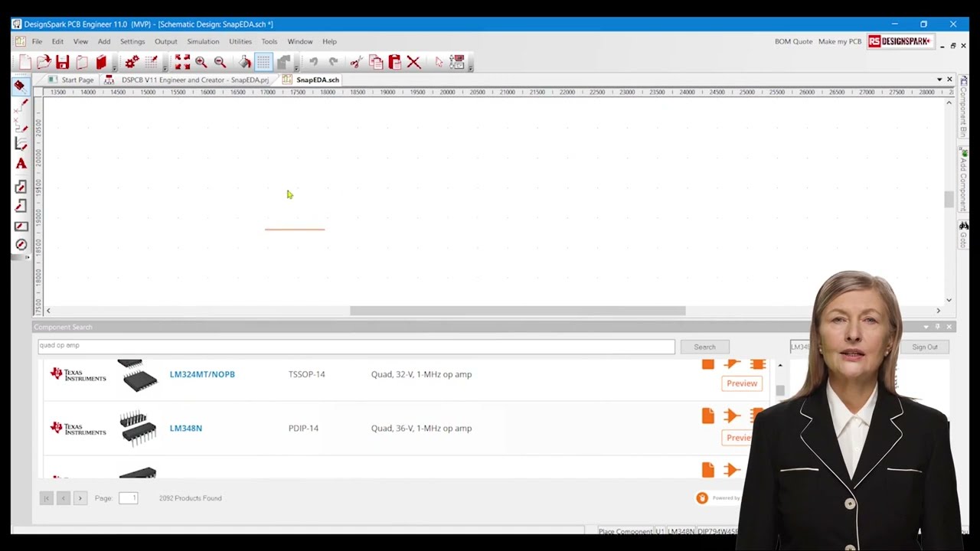Viewport: 980px width, 551px height.
Task: Click the Undo arrow icon
Action: point(313,62)
